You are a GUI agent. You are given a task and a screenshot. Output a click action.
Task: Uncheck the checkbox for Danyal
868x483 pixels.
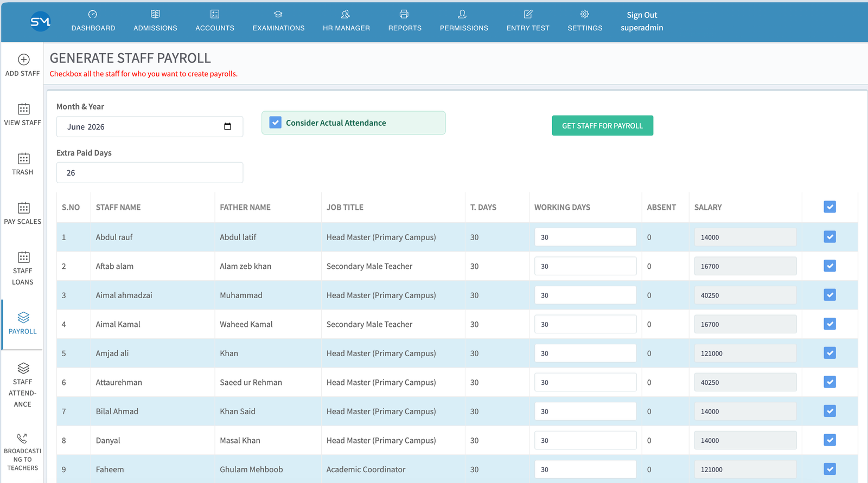pyautogui.click(x=829, y=440)
